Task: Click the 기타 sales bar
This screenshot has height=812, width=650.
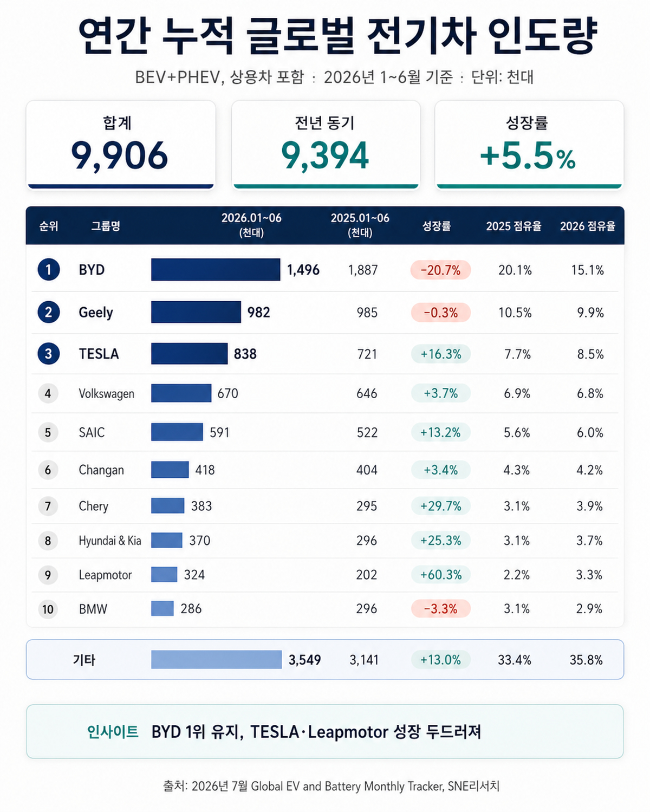Action: [217, 659]
